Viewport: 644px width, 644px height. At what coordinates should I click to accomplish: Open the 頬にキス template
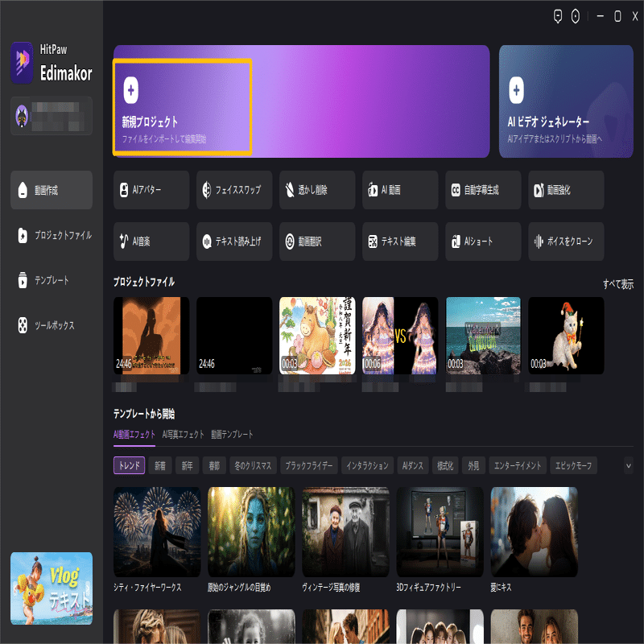point(534,532)
